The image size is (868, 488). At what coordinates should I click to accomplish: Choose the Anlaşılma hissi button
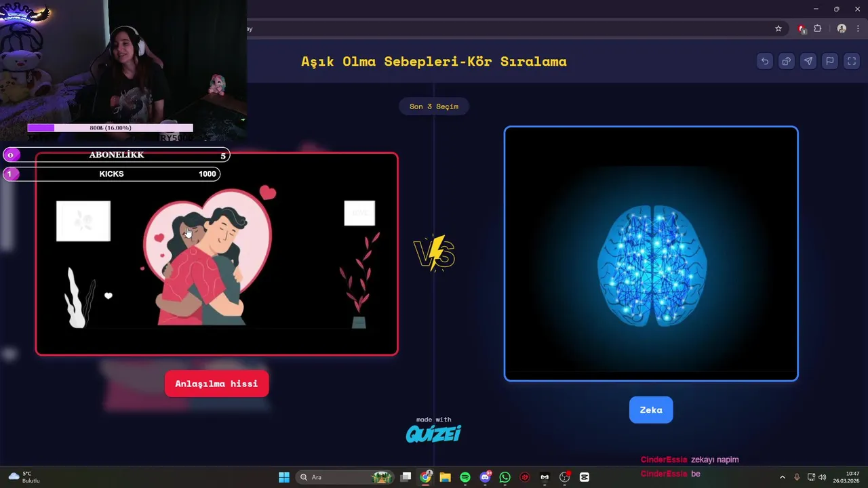point(216,384)
